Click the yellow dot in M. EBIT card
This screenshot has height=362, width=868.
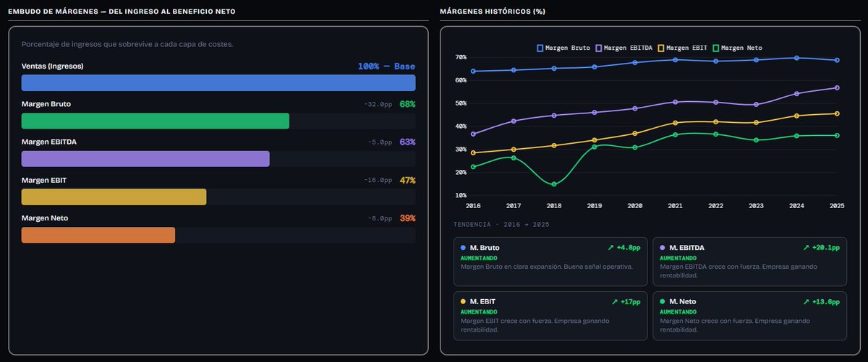coord(463,301)
